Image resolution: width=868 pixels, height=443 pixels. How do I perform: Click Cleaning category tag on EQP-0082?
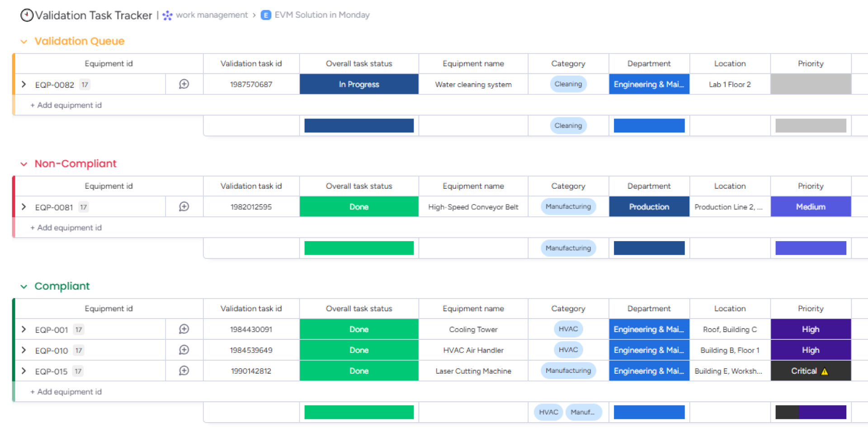click(568, 84)
